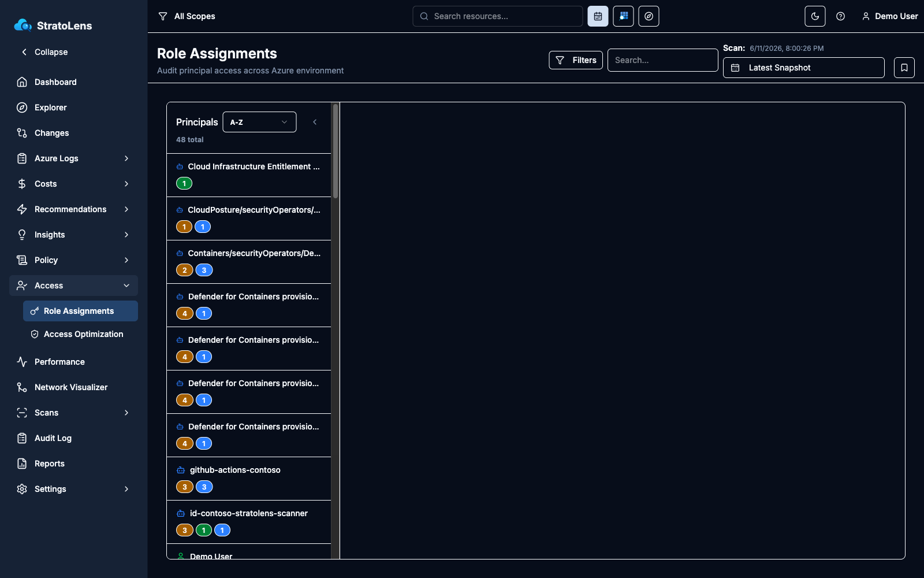Open the help question mark icon
The width and height of the screenshot is (924, 578).
[x=840, y=16]
